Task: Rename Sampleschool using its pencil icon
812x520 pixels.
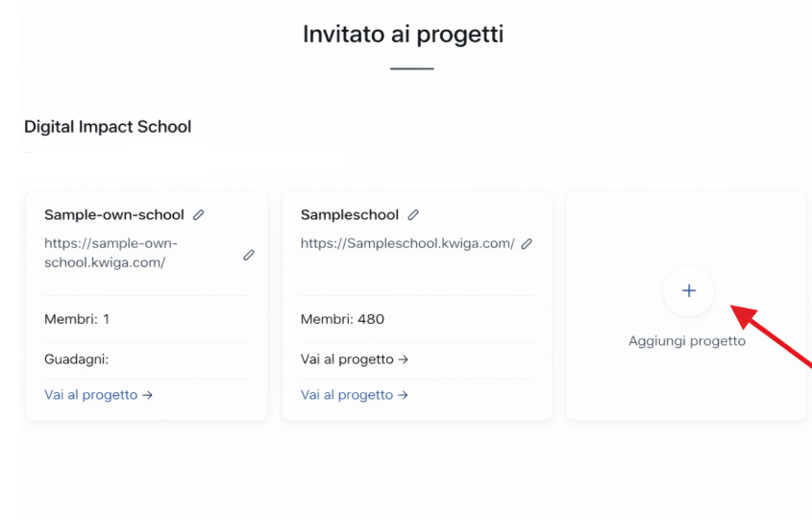Action: coord(413,215)
